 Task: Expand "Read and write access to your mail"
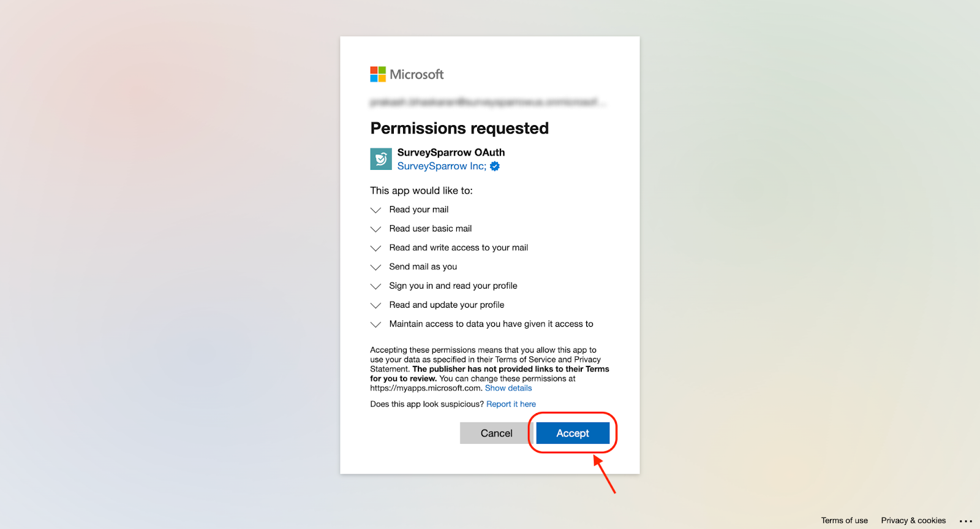[x=376, y=248]
